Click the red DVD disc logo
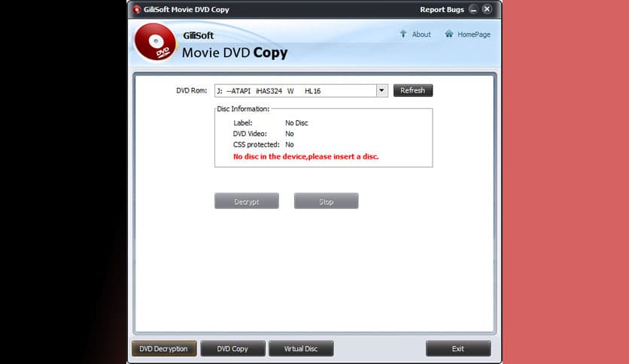The image size is (629, 364). pos(155,41)
